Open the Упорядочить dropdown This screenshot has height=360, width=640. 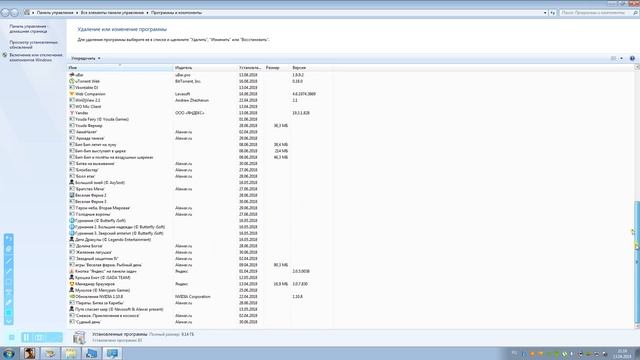[86, 58]
